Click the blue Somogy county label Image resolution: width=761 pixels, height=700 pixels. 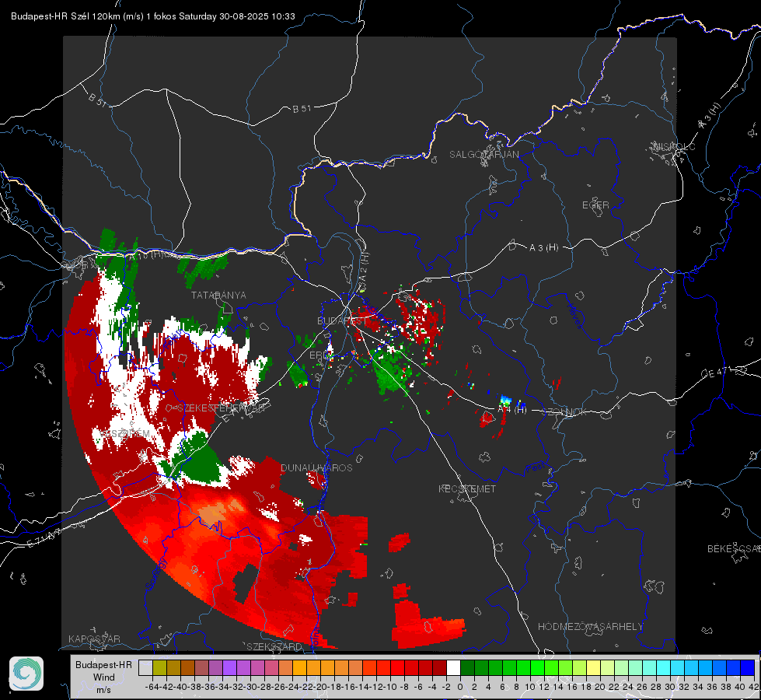(x=156, y=574)
